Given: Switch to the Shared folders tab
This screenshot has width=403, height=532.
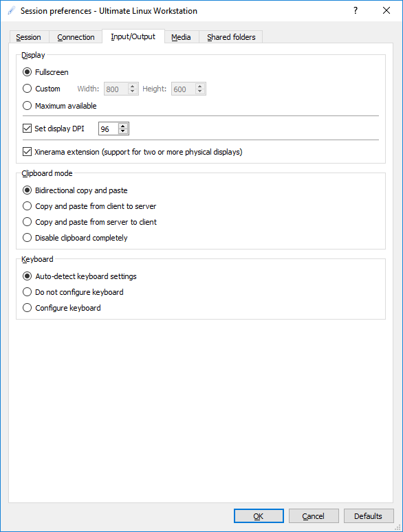Looking at the screenshot, I should pos(231,37).
